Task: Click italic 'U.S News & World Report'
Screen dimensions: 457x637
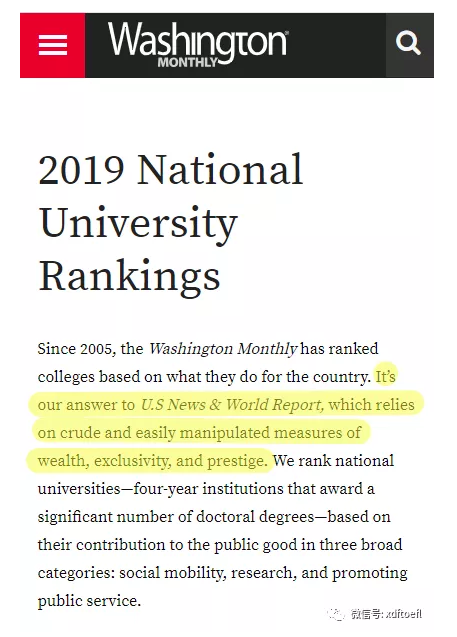Action: (232, 405)
